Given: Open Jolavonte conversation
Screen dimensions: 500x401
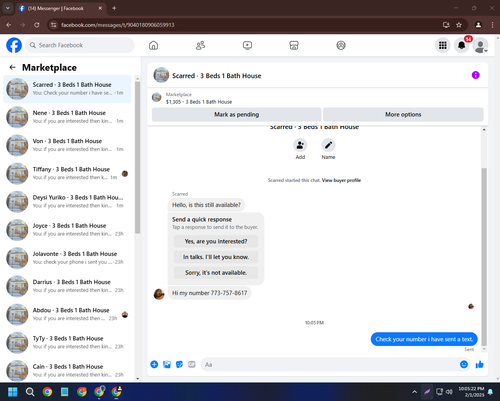Looking at the screenshot, I should [67, 258].
